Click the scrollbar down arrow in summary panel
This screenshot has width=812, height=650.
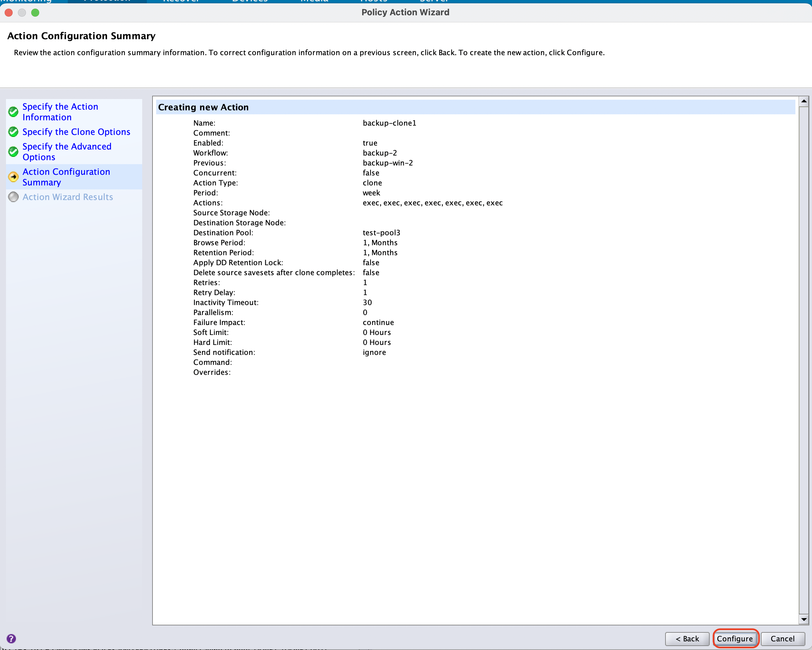tap(804, 619)
